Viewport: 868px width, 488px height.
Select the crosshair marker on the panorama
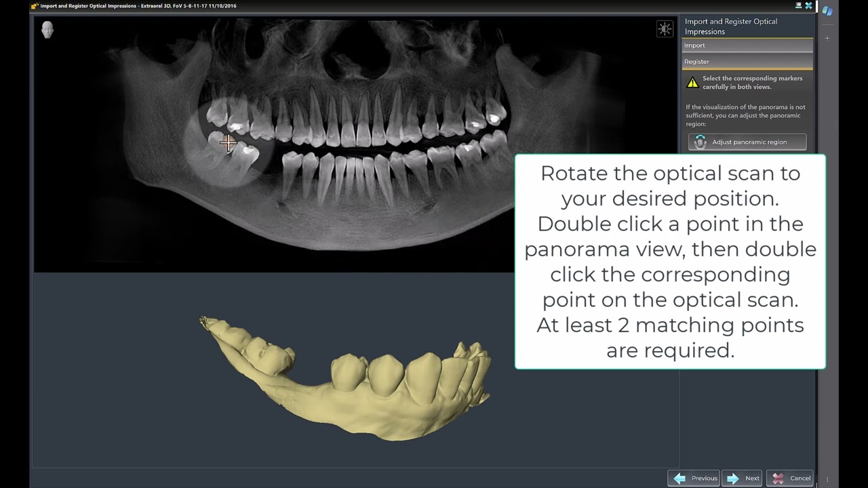point(228,142)
